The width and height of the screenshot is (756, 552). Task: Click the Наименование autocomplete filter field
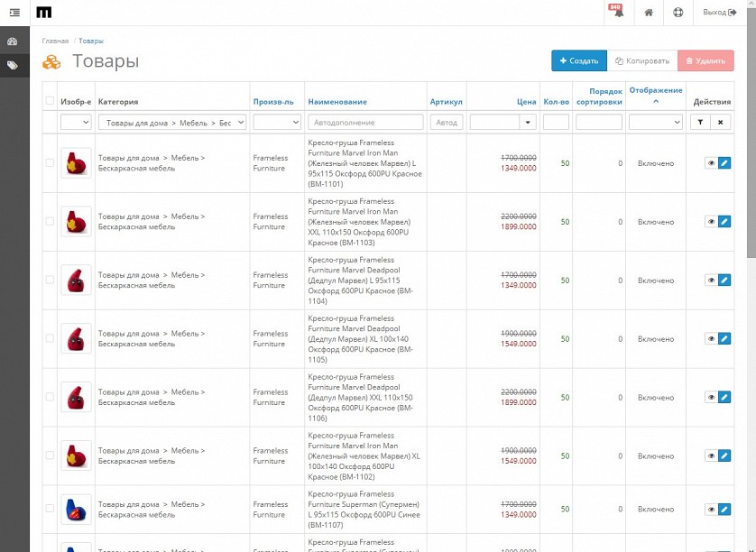click(365, 123)
